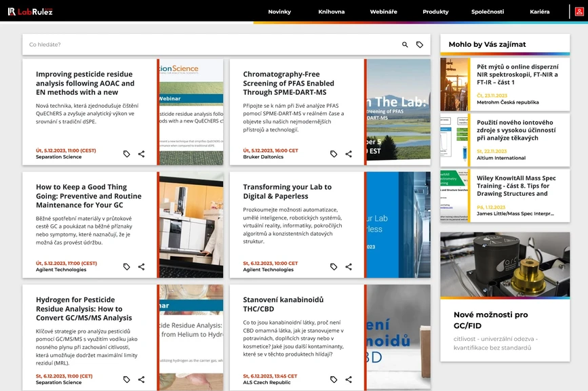Go to Knihovna in the navigation
588x391 pixels.
pyautogui.click(x=332, y=12)
